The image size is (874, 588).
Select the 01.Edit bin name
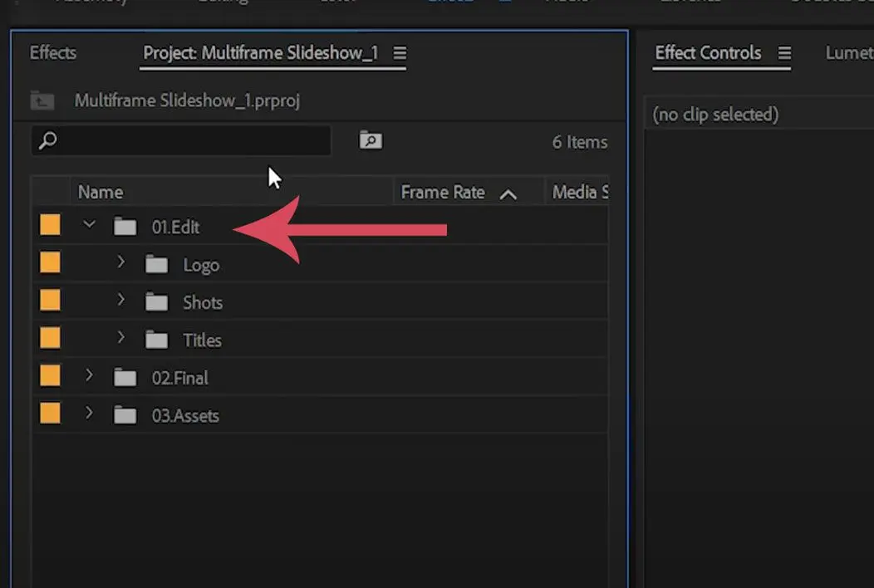(175, 227)
